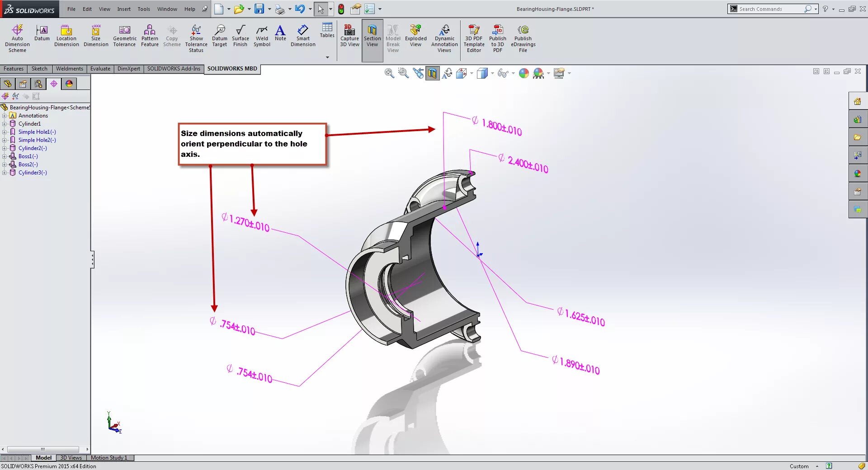Switch to Motion Study 1

109,457
